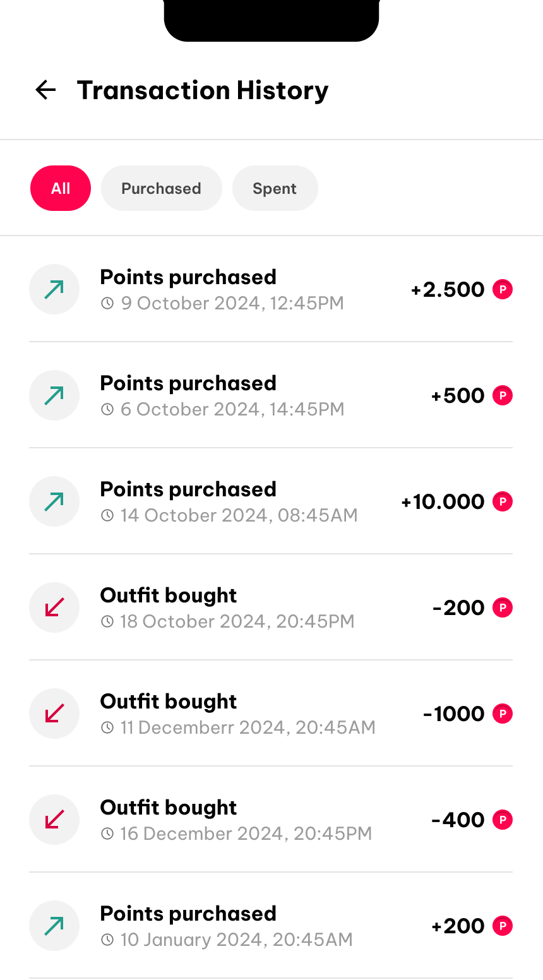Screen dimensions: 543x980
Task: Click the points coin icon beside +10.000
Action: click(x=502, y=501)
